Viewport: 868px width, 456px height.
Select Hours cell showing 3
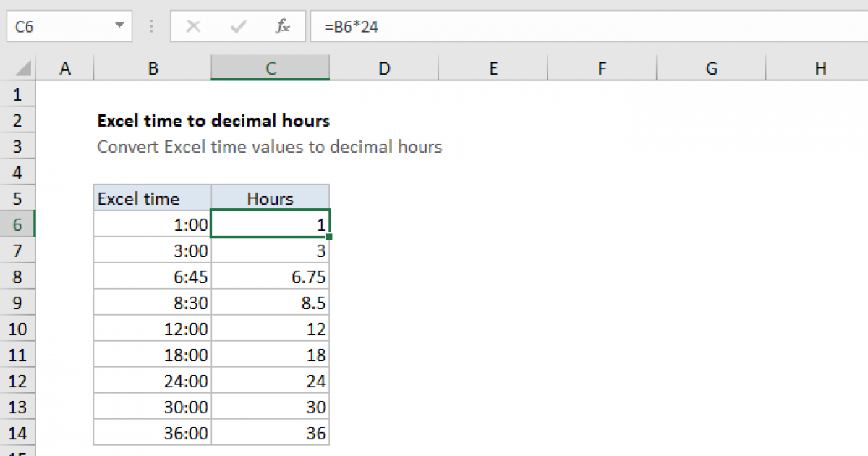point(271,250)
